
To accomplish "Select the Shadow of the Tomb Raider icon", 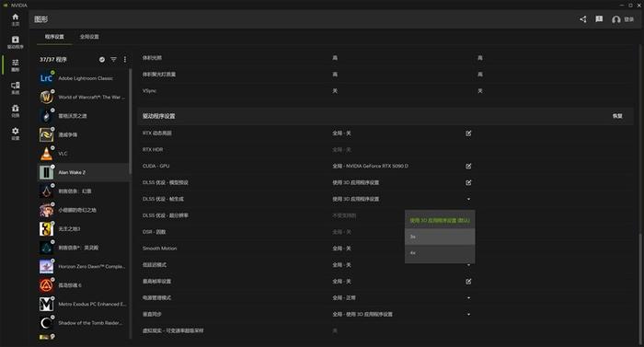I will coord(46,323).
